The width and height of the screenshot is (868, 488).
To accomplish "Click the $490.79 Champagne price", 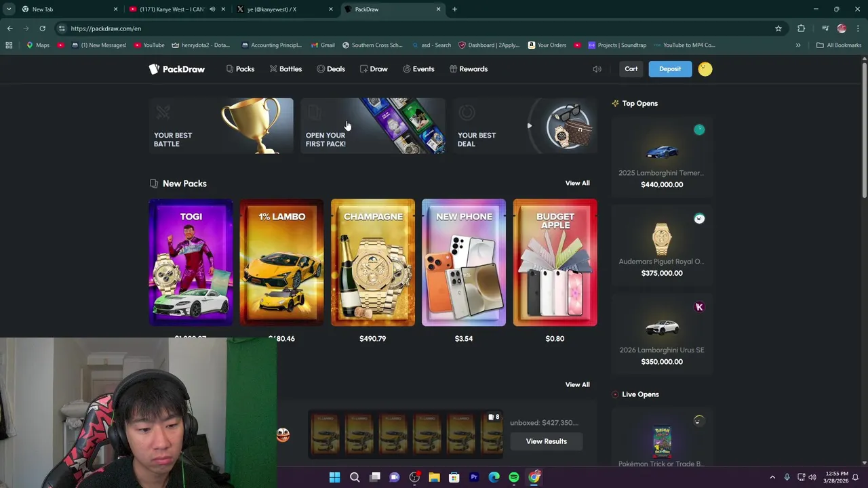I will 373,338.
